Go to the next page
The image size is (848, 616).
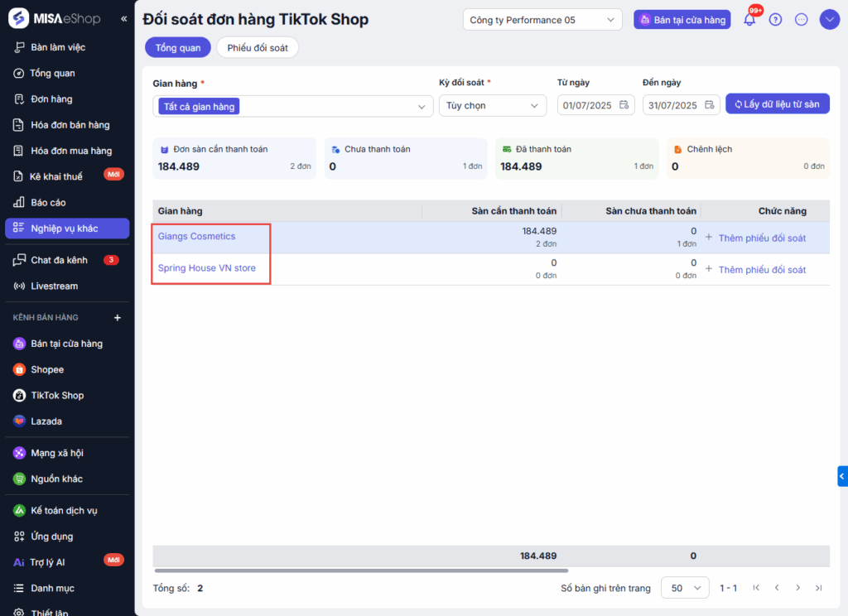pyautogui.click(x=797, y=588)
